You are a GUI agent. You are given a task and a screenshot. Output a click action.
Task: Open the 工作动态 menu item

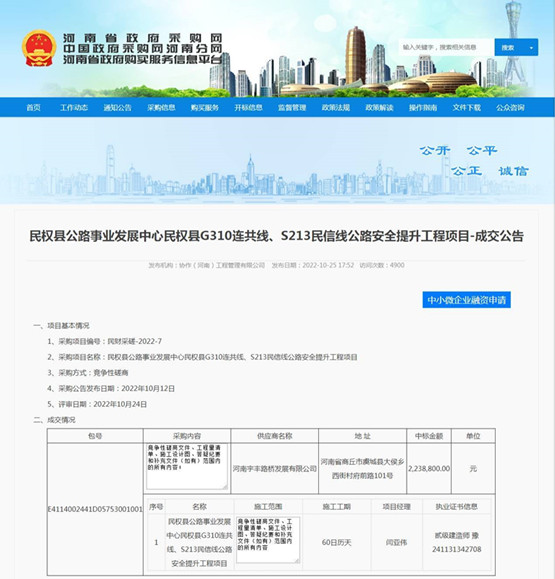(74, 107)
